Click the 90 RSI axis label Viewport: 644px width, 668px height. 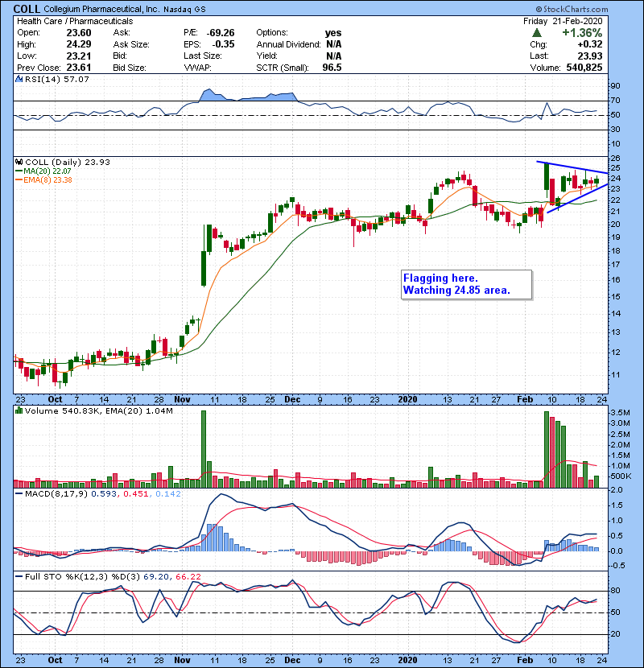(615, 86)
